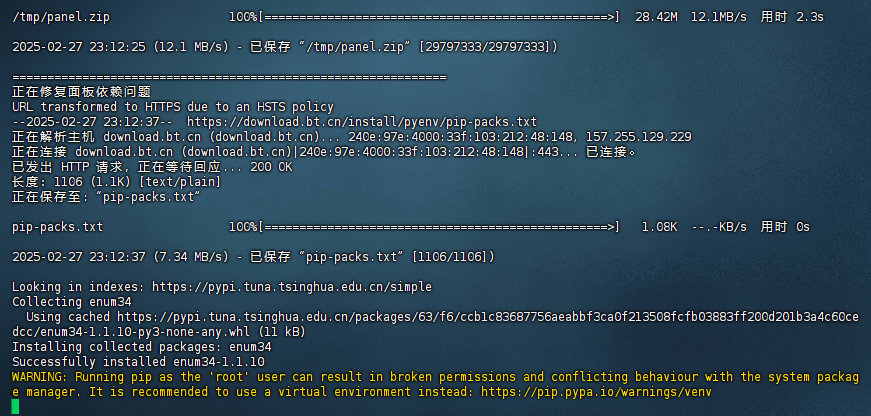Open the pip.pypa.io venv warnings link
The width and height of the screenshot is (871, 416).
pyautogui.click(x=596, y=392)
